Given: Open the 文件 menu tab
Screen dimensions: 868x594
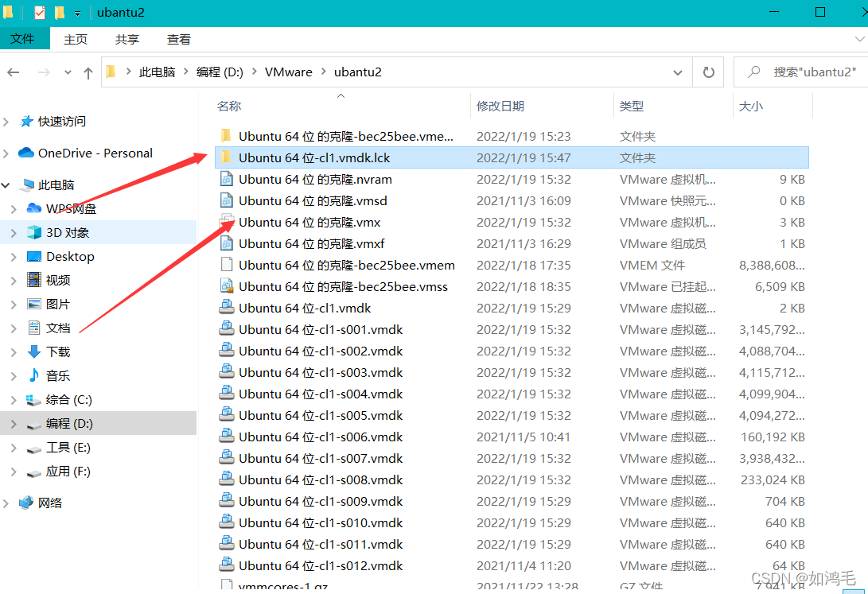Looking at the screenshot, I should click(x=23, y=39).
